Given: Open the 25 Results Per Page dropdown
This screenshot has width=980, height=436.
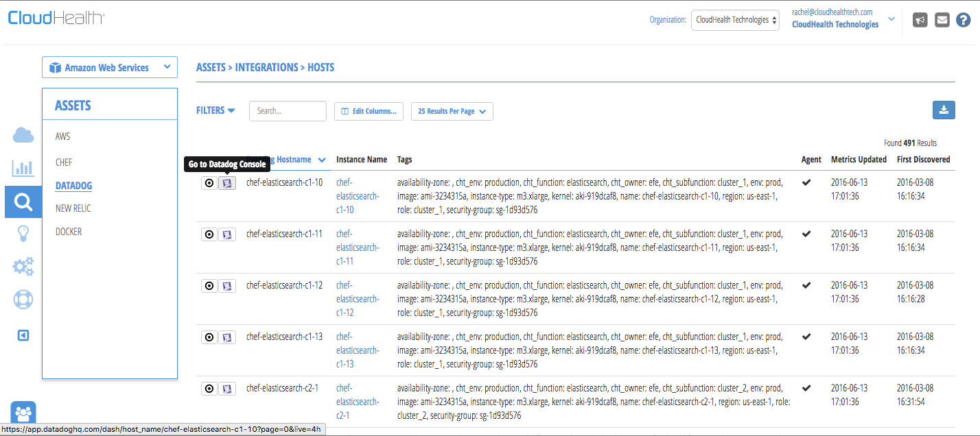Looking at the screenshot, I should (x=452, y=111).
